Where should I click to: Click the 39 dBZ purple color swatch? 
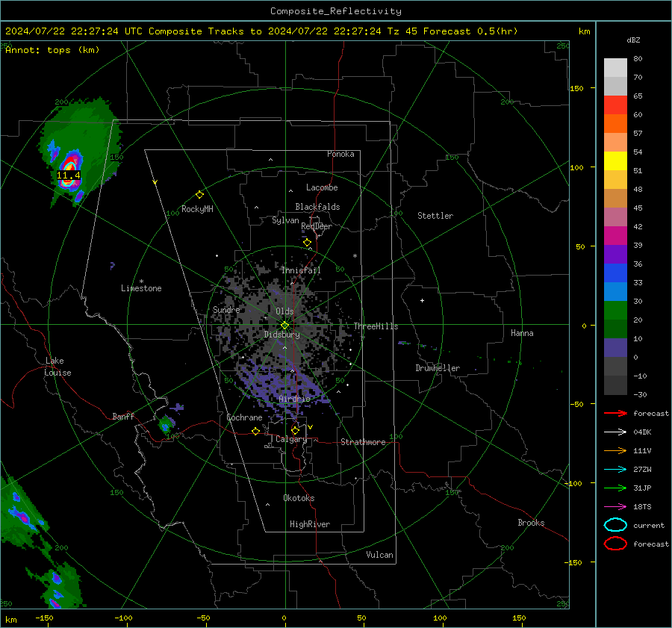tap(615, 254)
